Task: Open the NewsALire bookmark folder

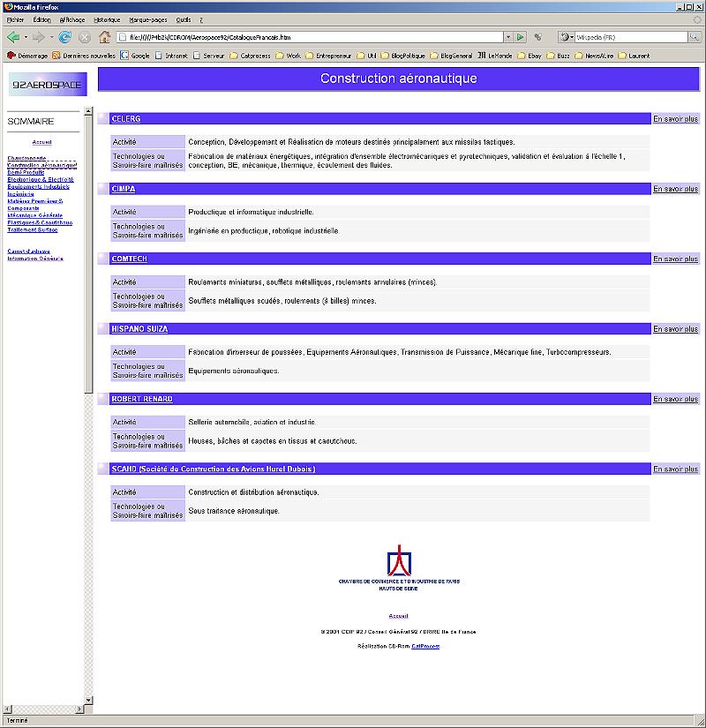Action: coord(594,56)
